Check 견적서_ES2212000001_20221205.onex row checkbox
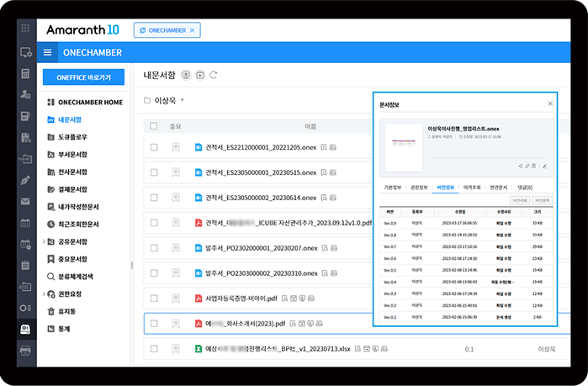588x386 pixels. click(154, 147)
